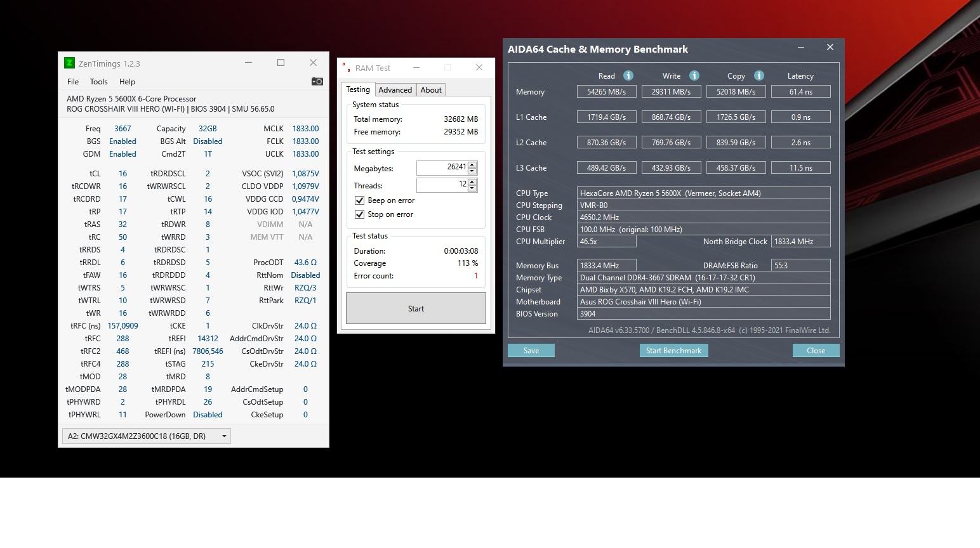Click the RAM Test title bar icon
980x548 pixels.
346,67
